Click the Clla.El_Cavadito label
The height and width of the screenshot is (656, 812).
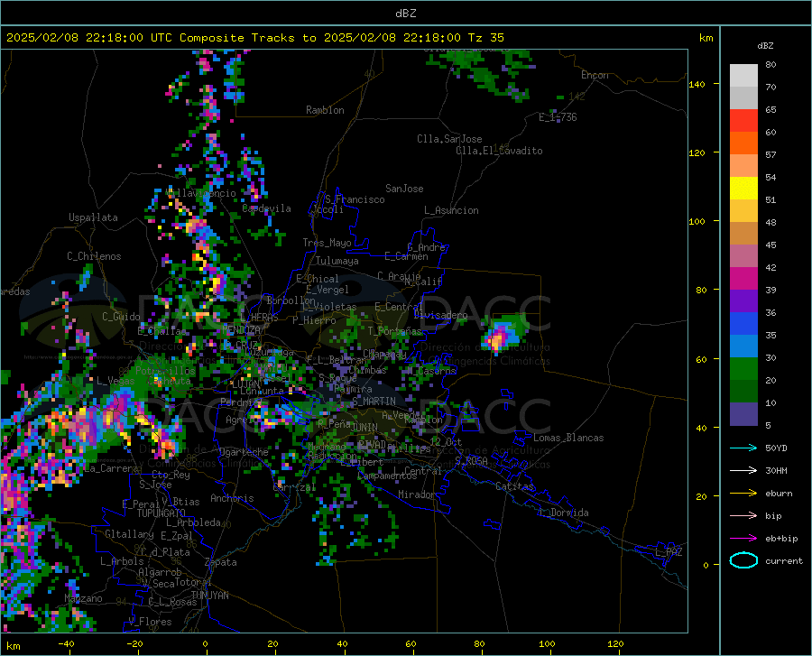point(499,151)
